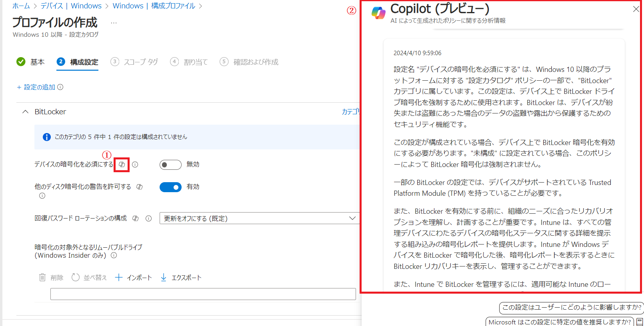Click the removable drive exclusion text field

coord(203,294)
